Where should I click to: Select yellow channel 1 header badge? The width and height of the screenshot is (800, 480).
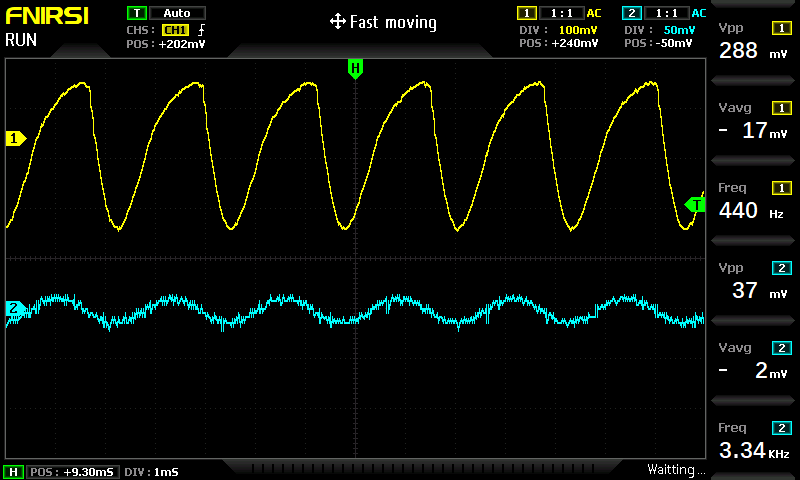(x=527, y=13)
